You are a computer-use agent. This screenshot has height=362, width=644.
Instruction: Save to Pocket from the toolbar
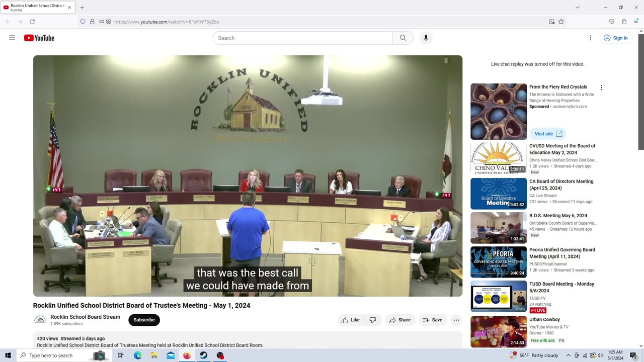click(612, 22)
